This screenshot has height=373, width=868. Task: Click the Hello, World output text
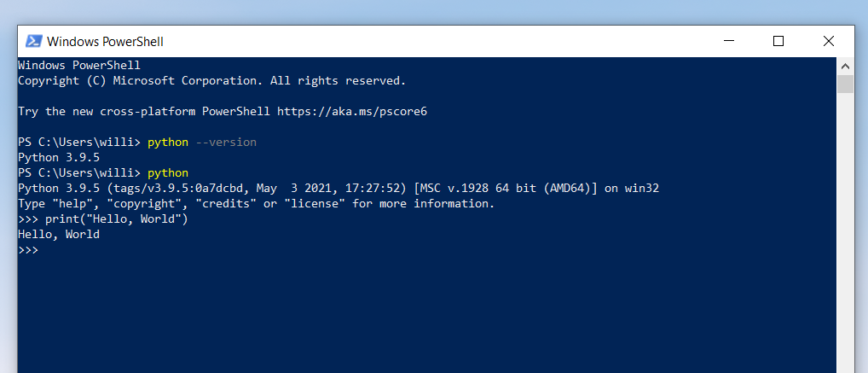click(59, 235)
